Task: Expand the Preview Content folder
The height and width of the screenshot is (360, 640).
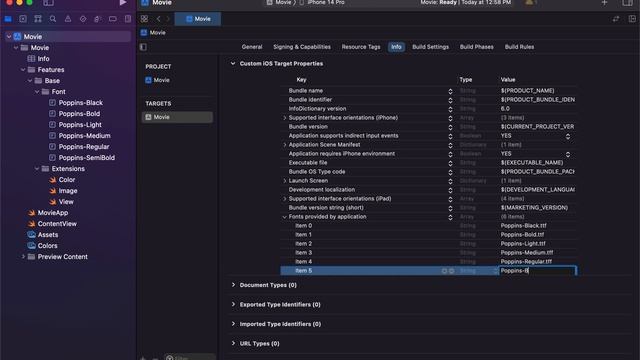Action: pyautogui.click(x=23, y=257)
